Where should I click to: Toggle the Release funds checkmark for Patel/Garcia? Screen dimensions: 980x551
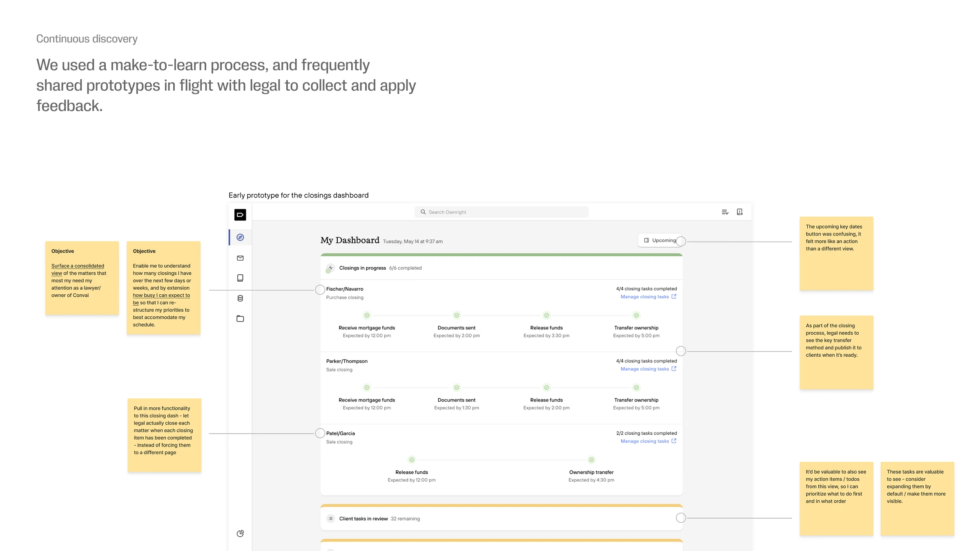pyautogui.click(x=411, y=460)
